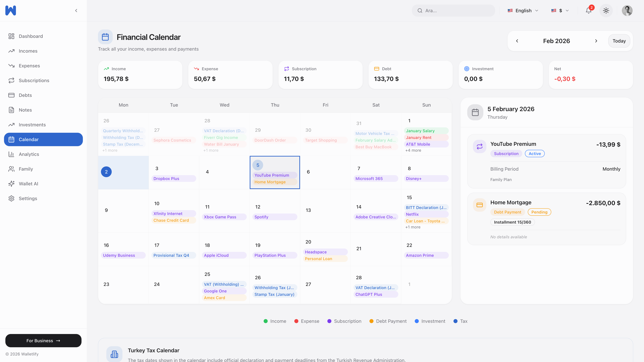Click the Financial Calendar header icon
This screenshot has width=644, height=362.
coord(105,37)
